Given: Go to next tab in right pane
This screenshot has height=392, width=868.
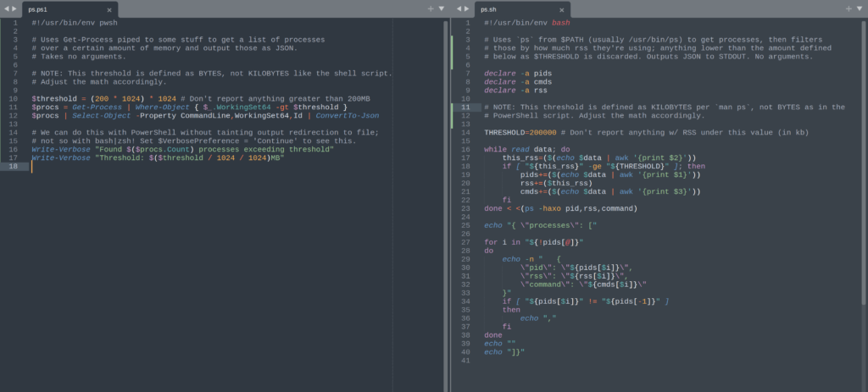Looking at the screenshot, I should click(467, 8).
